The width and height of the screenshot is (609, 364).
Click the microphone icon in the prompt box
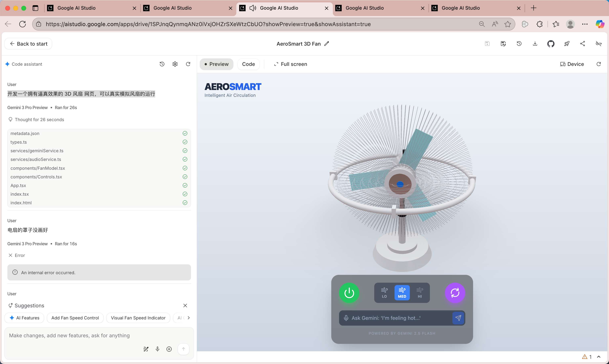click(x=158, y=349)
